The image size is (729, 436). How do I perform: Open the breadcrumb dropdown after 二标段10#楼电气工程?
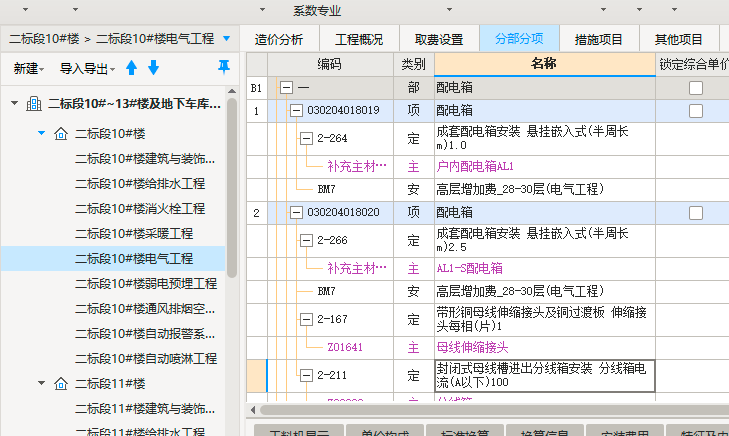tap(226, 39)
